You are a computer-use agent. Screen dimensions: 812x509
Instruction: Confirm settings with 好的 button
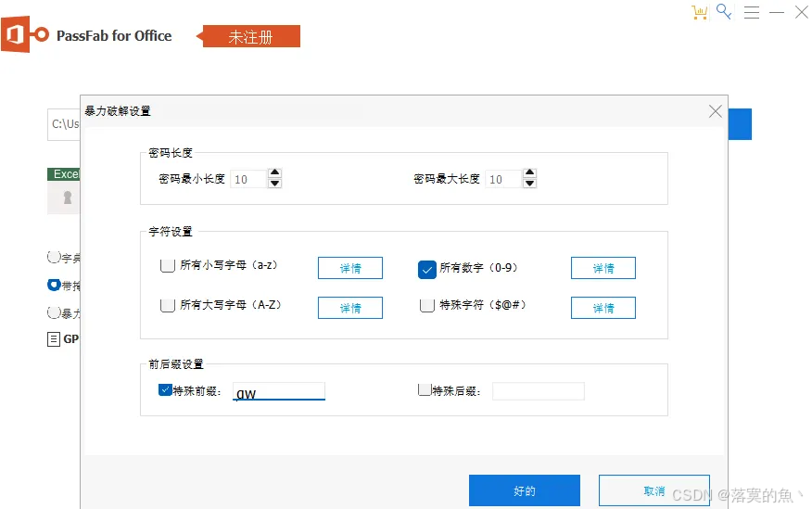525,490
